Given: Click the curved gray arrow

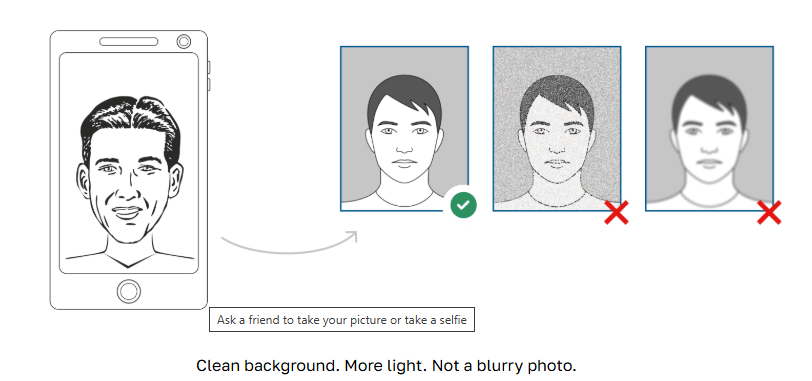Looking at the screenshot, I should point(289,243).
